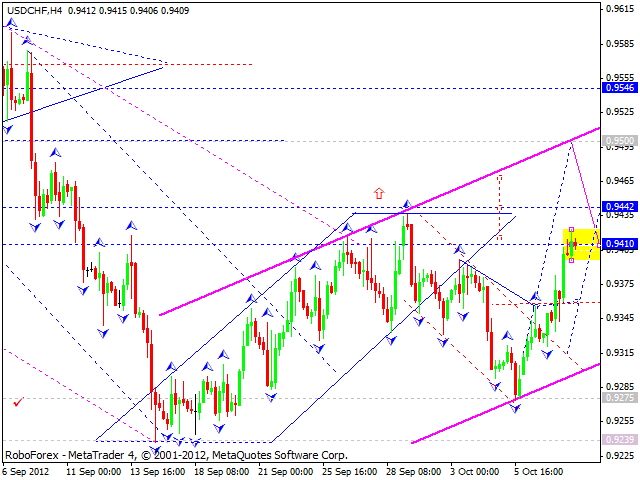Image resolution: width=640 pixels, height=480 pixels.
Task: Select the 0.9410 current price label
Action: tap(619, 244)
